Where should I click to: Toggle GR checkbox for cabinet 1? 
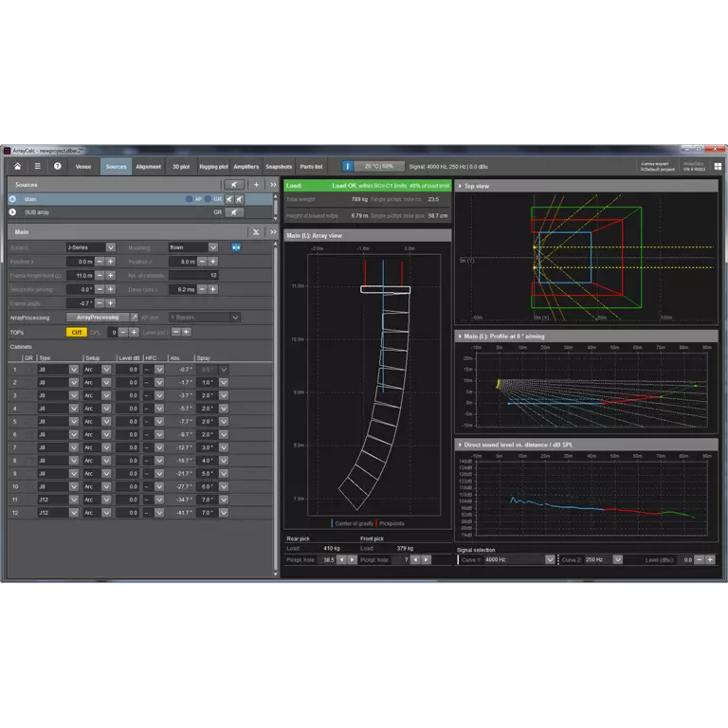click(28, 370)
